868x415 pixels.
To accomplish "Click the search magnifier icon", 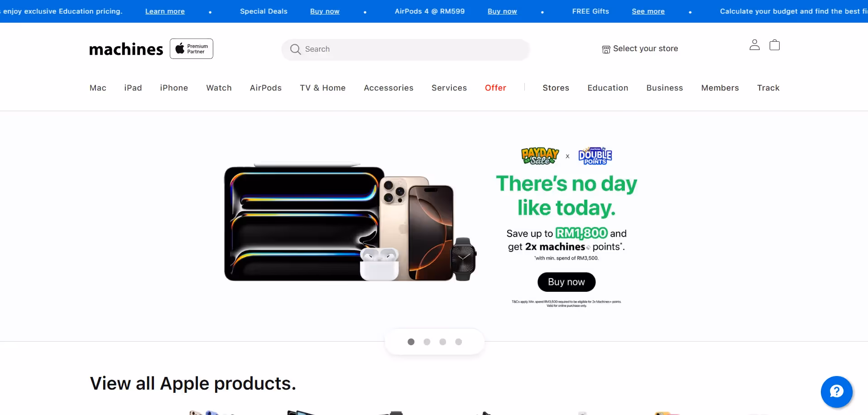I will [x=295, y=49].
